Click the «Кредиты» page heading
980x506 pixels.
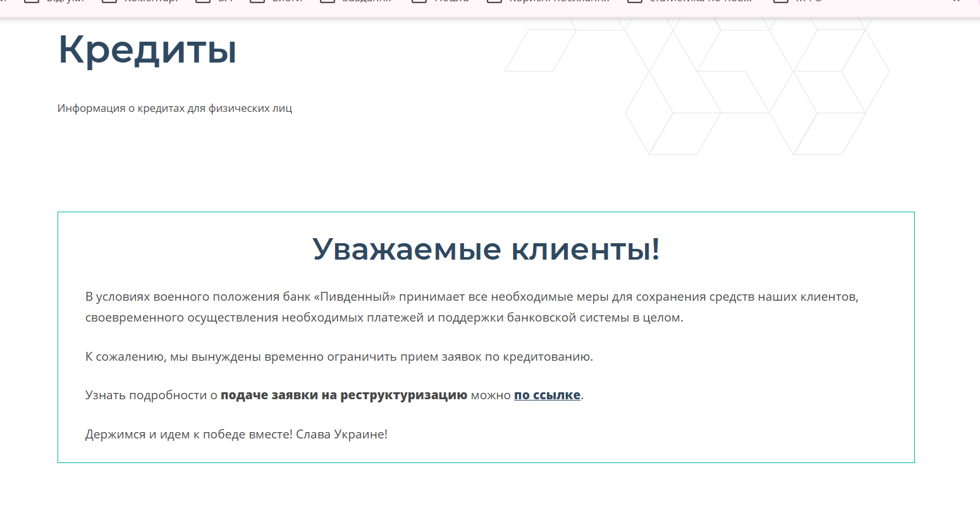tap(147, 50)
